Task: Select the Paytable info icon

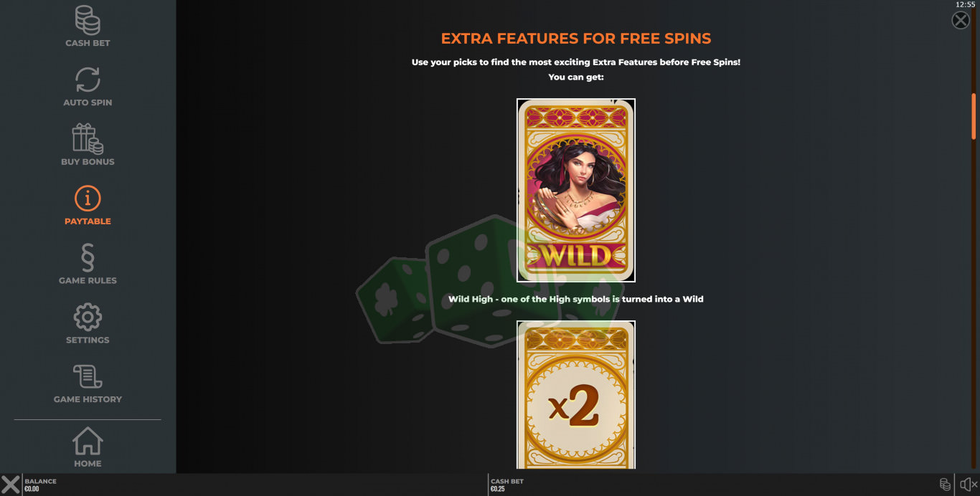Action: coord(88,199)
